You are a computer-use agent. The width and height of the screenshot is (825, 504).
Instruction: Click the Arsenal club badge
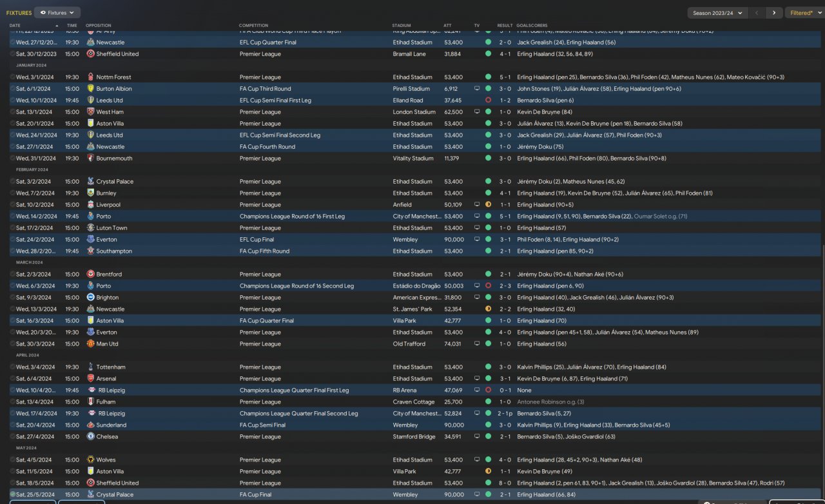click(x=90, y=379)
